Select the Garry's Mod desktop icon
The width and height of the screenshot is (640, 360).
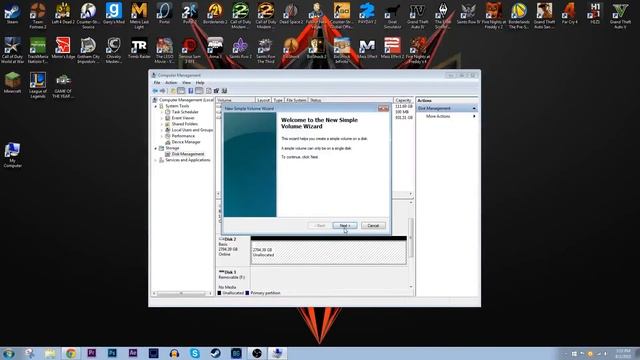pos(113,13)
